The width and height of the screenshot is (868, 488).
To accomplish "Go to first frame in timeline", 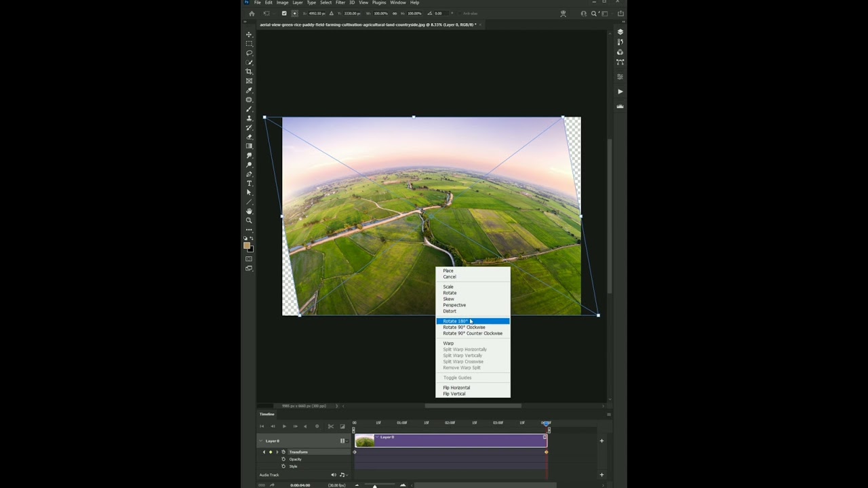I will click(262, 426).
